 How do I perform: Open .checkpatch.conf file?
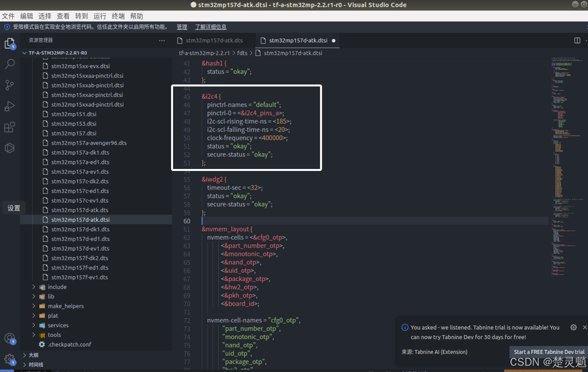69,344
